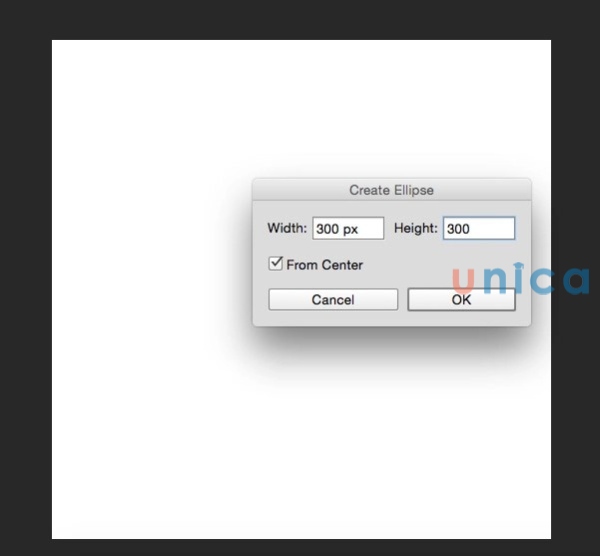Click the Create Ellipse title bar

[x=391, y=190]
